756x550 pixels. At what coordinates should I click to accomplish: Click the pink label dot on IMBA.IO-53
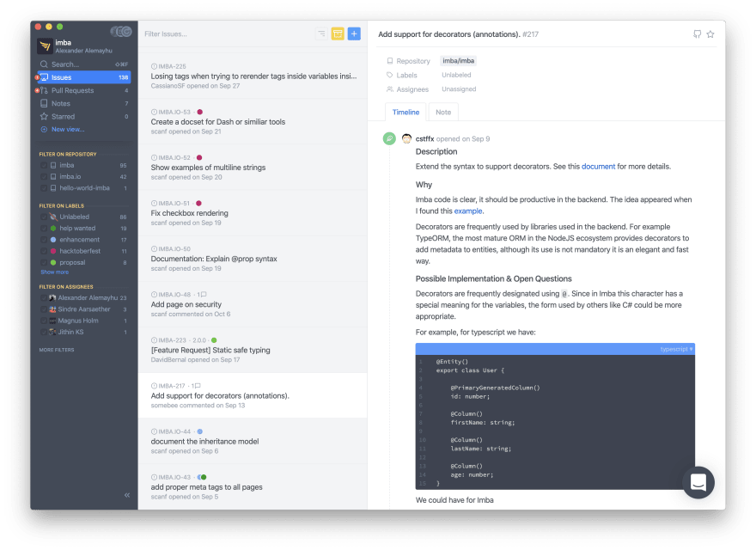click(199, 112)
